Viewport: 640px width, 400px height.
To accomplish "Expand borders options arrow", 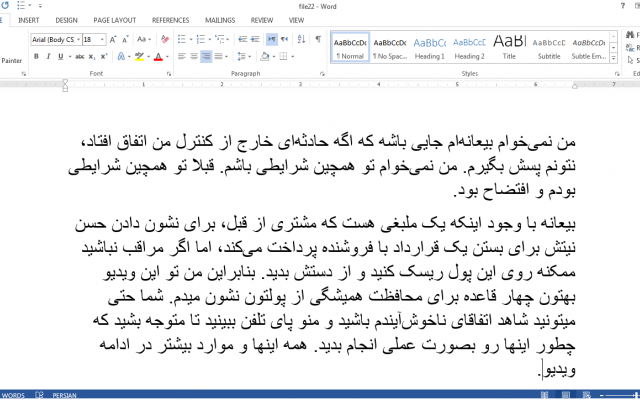I will tap(293, 56).
